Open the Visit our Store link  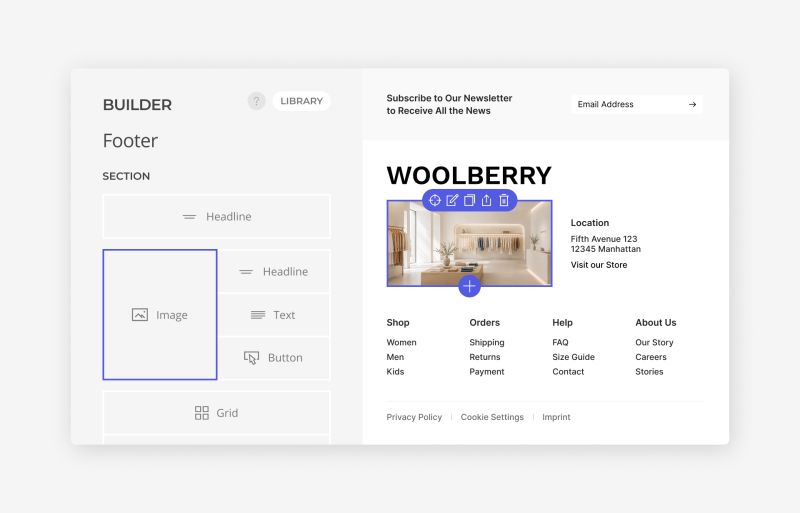[x=598, y=265]
